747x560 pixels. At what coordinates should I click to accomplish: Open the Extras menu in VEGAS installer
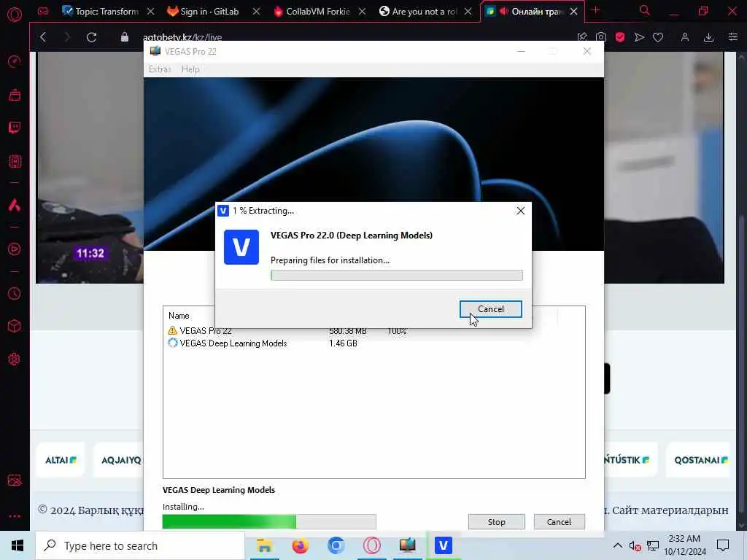coord(160,69)
